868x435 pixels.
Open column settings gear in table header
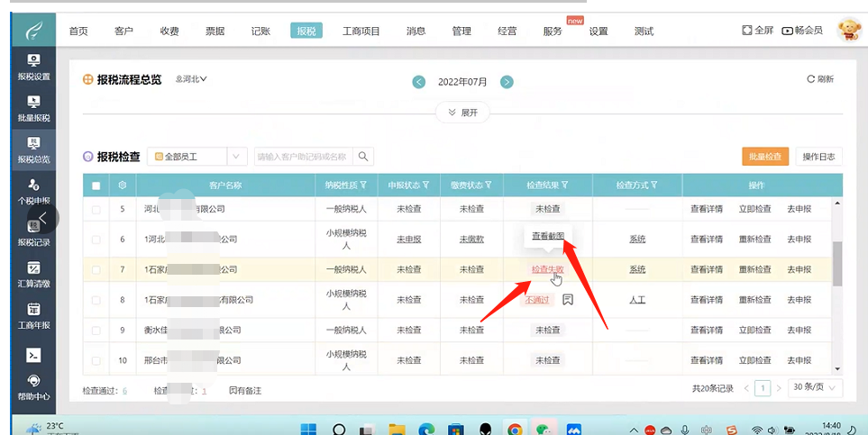point(123,186)
